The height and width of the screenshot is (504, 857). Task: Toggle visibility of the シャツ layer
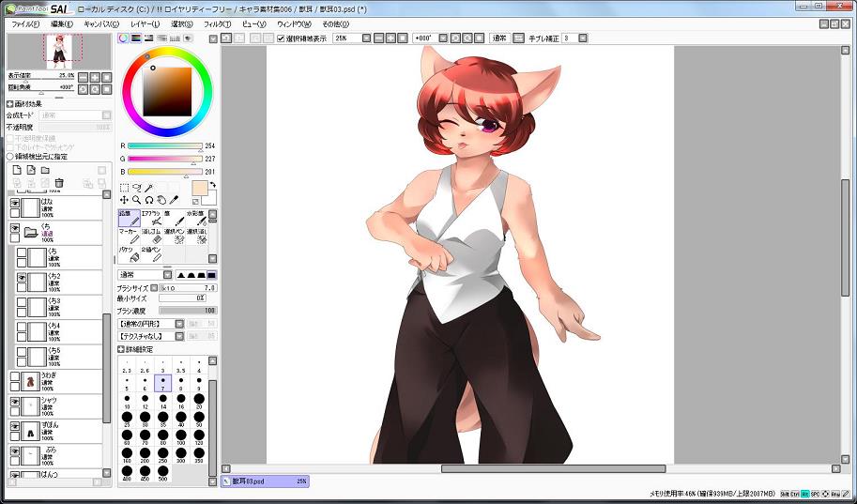15,402
